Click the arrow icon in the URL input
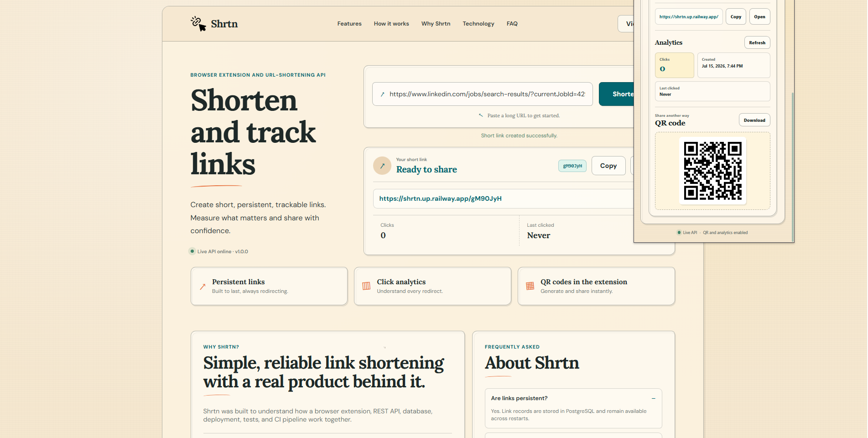Screen dimensions: 868x438 click(382, 94)
